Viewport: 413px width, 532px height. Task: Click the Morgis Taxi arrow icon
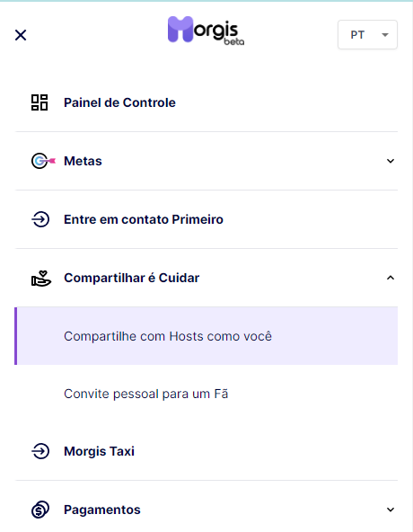click(x=40, y=451)
